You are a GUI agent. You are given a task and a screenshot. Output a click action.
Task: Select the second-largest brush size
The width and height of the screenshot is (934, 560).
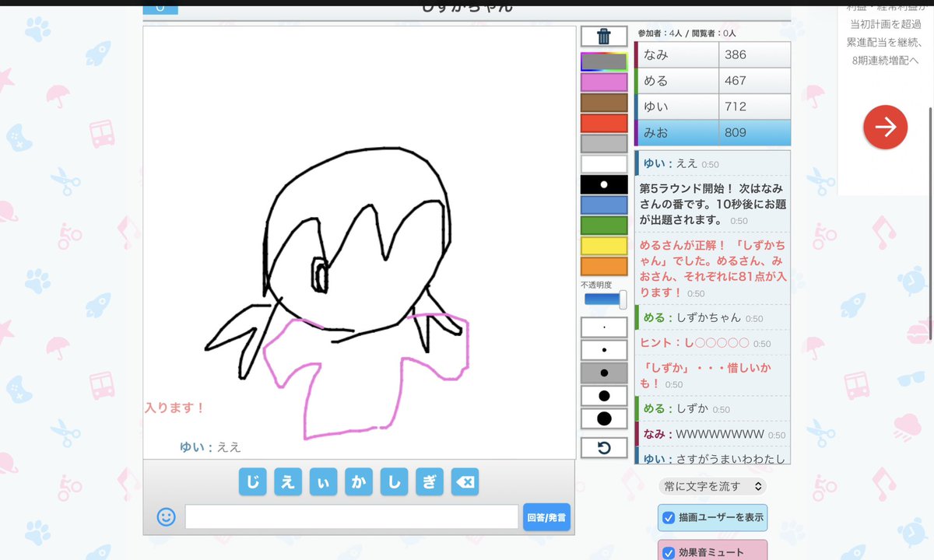(x=604, y=396)
